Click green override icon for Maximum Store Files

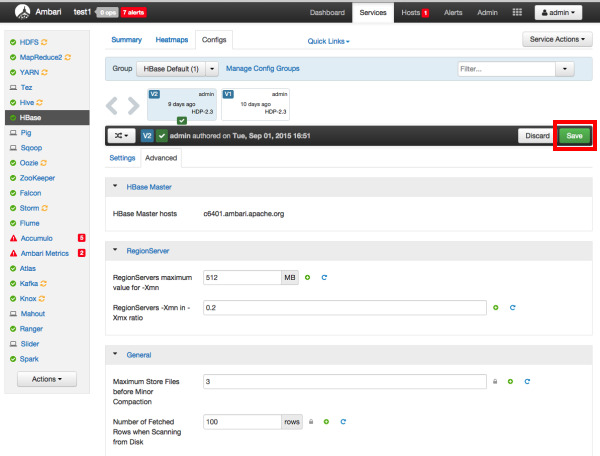510,381
